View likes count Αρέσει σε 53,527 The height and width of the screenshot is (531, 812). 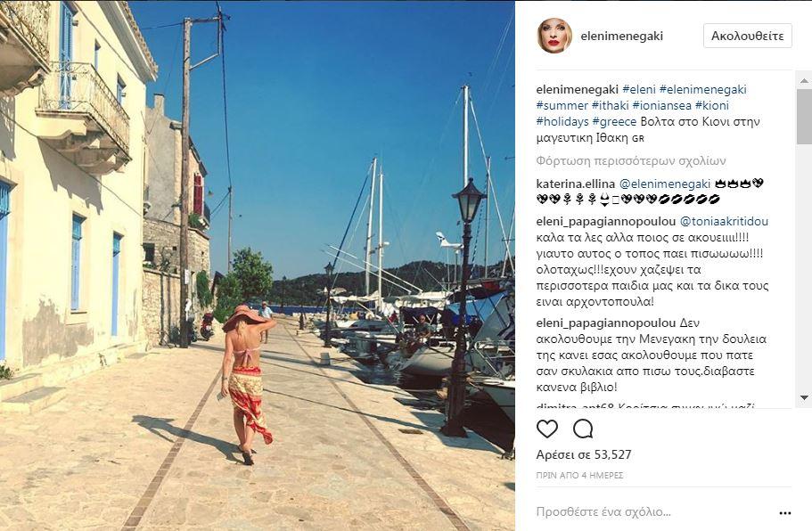click(x=584, y=455)
